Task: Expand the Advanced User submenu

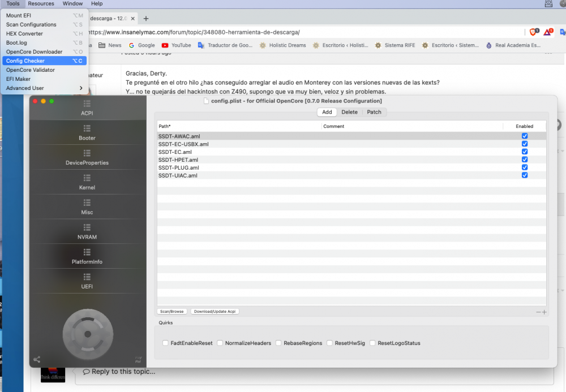Action: pyautogui.click(x=45, y=88)
